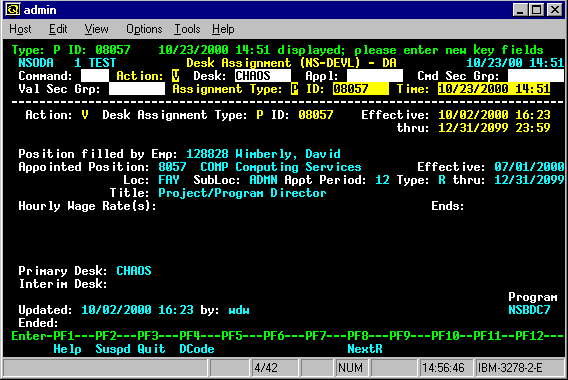
Task: Click the Project/Program Director title text
Action: (242, 193)
